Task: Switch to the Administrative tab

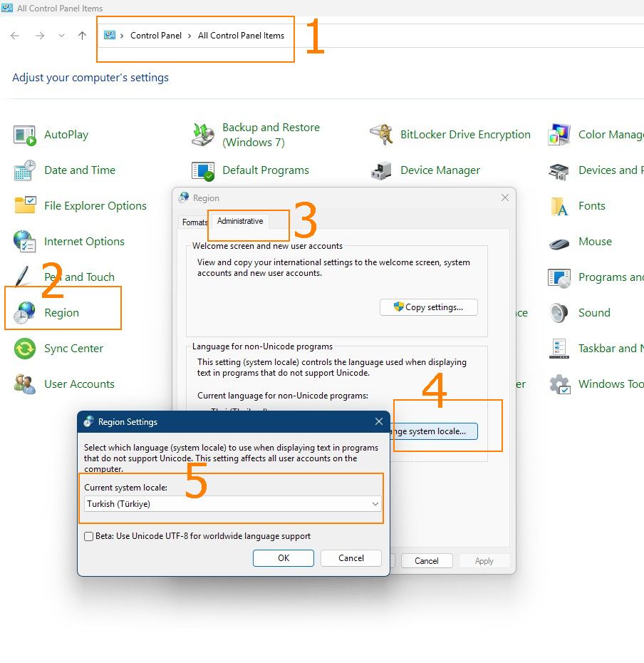Action: (x=240, y=221)
